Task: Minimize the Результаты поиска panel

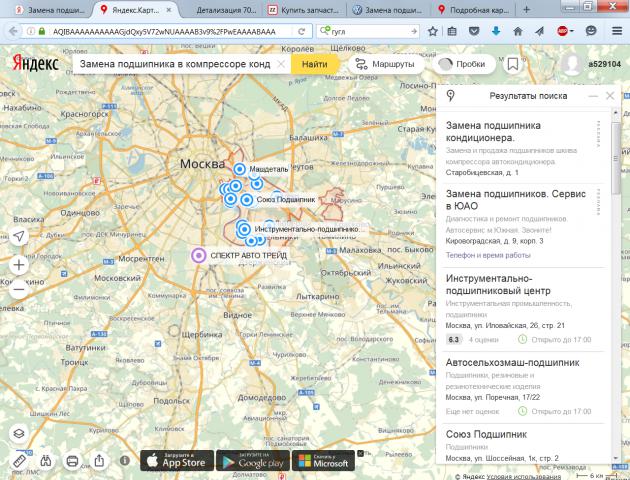Action: pos(593,96)
